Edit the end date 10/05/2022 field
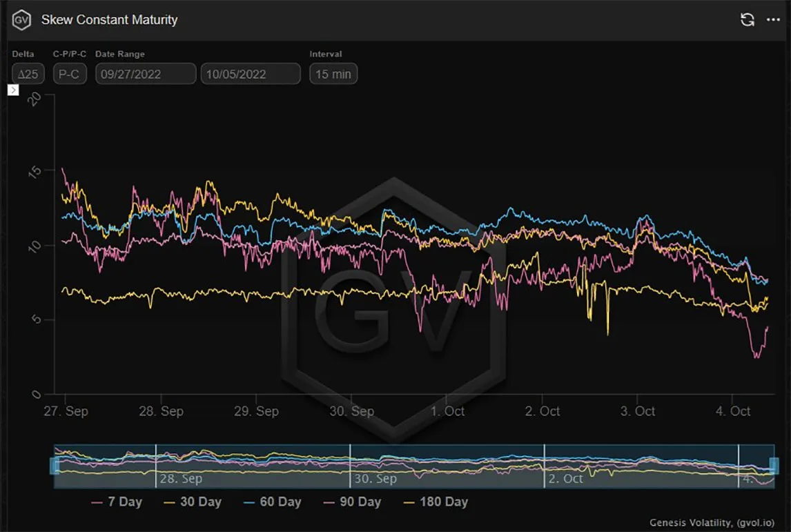This screenshot has width=791, height=532. pyautogui.click(x=251, y=74)
